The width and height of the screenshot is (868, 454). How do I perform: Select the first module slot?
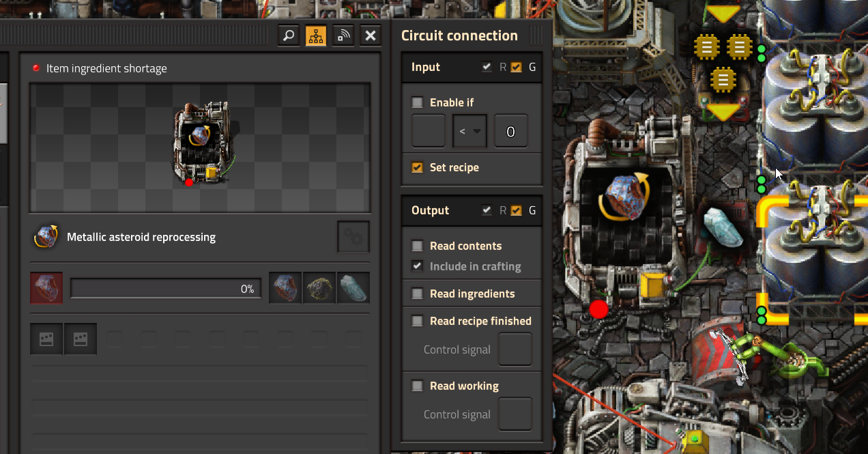pos(46,339)
